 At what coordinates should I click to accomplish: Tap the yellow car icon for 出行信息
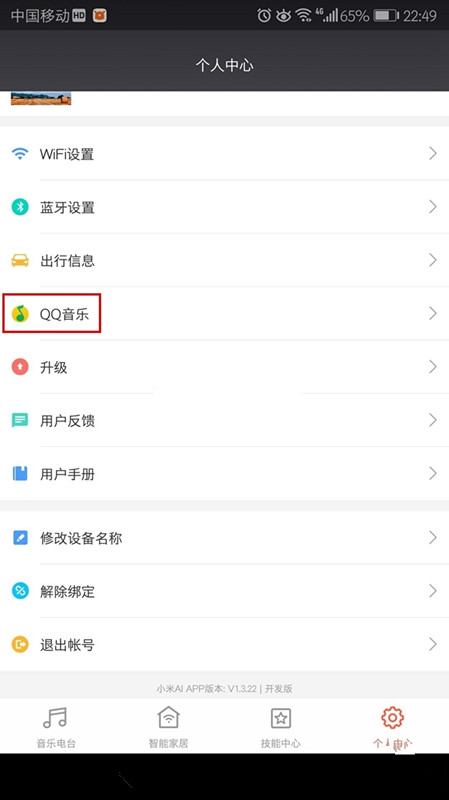click(20, 261)
